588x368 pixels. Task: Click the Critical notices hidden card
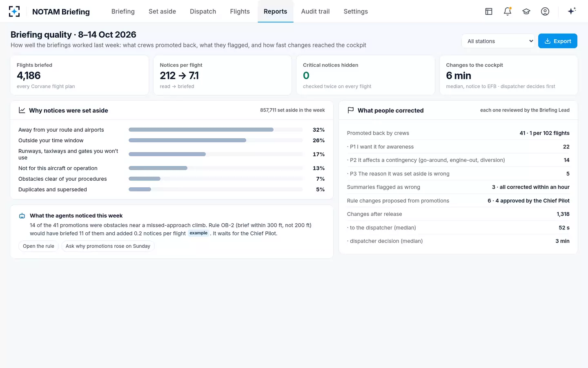coord(365,75)
